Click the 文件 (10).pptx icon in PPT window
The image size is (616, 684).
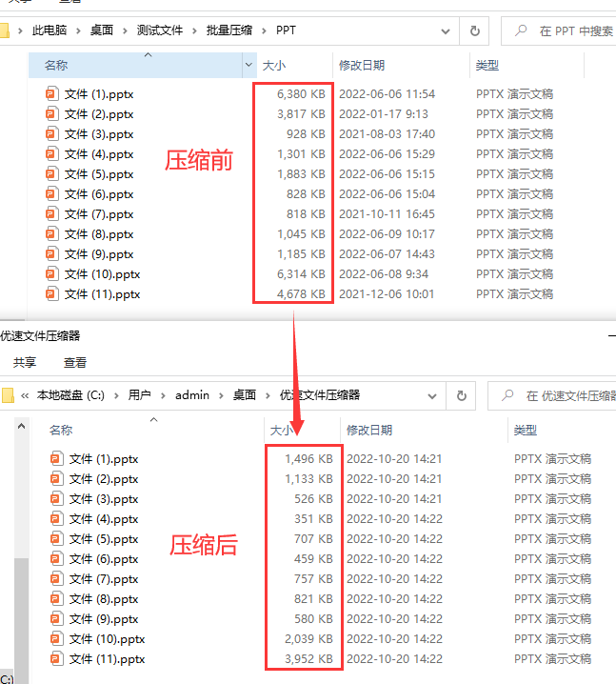pyautogui.click(x=51, y=274)
